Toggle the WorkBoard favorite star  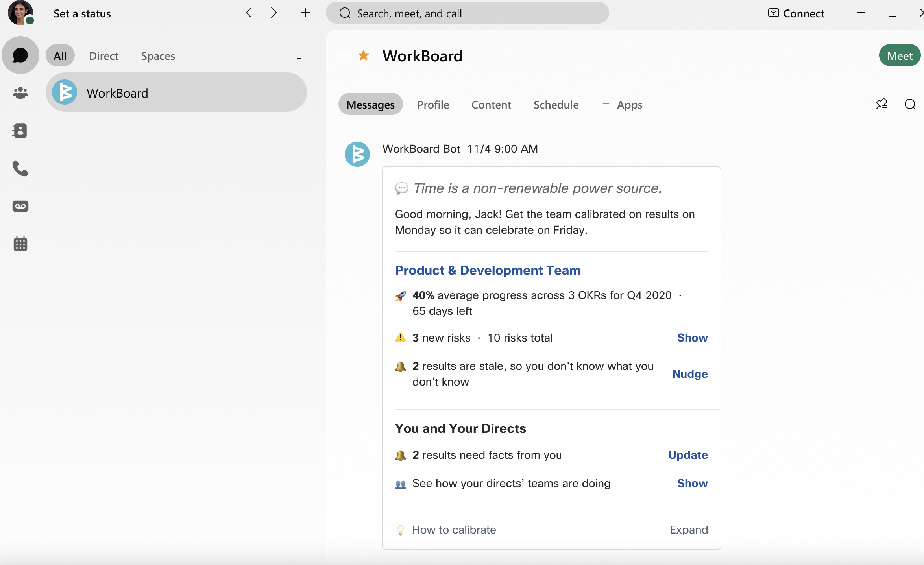364,55
